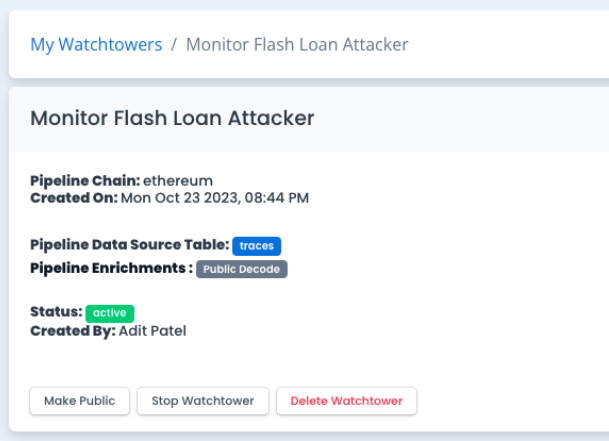Delete the watchtower using Delete Watchtower
Image resolution: width=609 pixels, height=441 pixels.
346,401
